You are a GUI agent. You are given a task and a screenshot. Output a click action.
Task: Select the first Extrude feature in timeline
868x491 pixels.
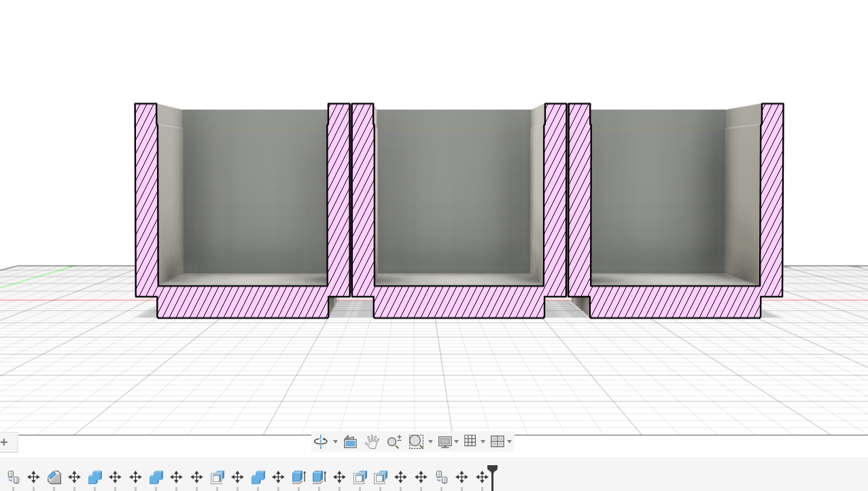[x=299, y=477]
